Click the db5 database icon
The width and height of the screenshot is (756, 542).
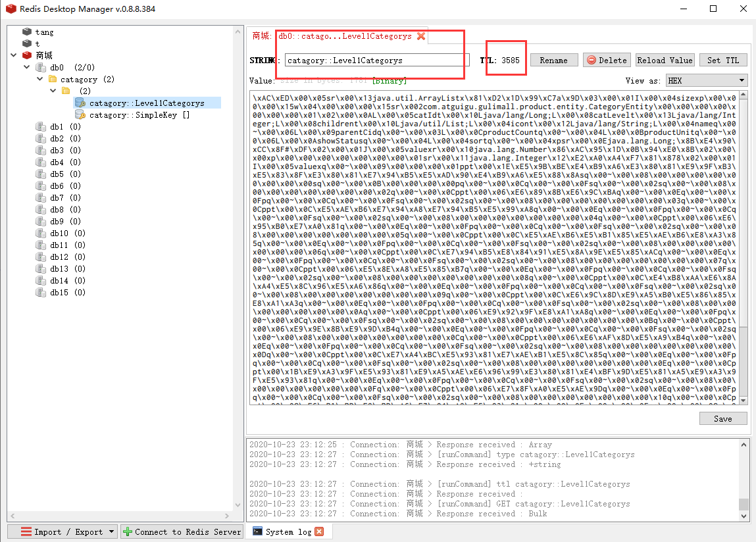(41, 174)
